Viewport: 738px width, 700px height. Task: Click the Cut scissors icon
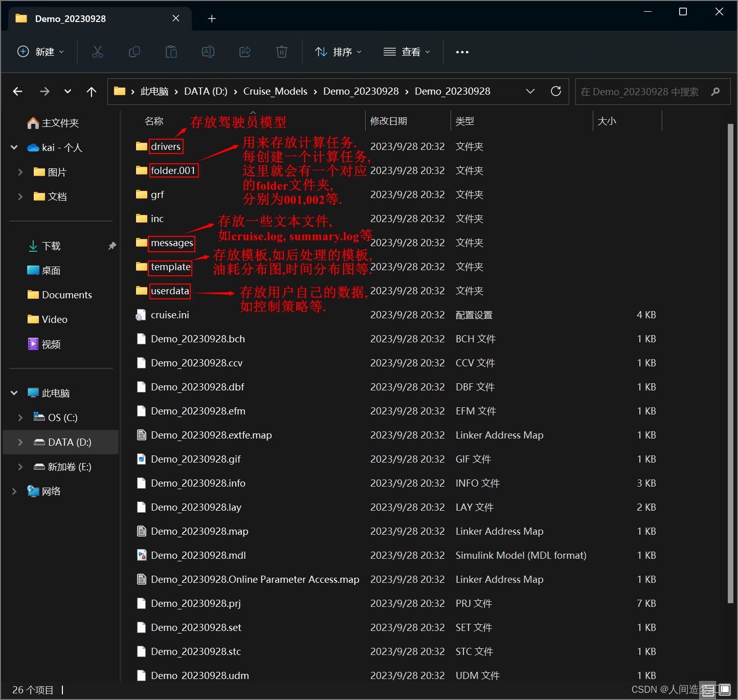tap(98, 52)
